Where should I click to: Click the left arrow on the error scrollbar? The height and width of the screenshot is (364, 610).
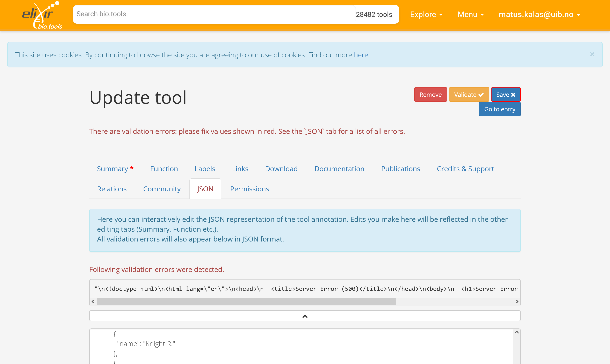(93, 302)
